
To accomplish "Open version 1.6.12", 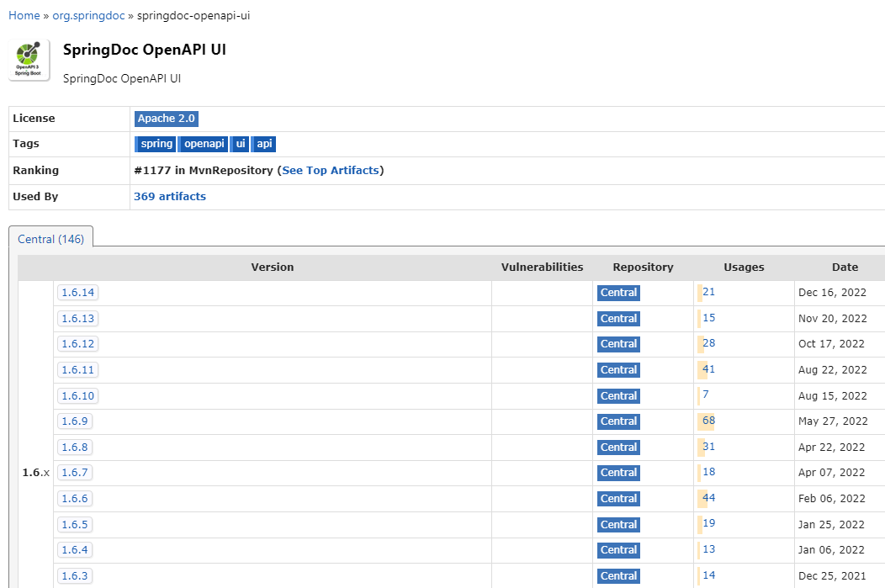I will tap(78, 344).
